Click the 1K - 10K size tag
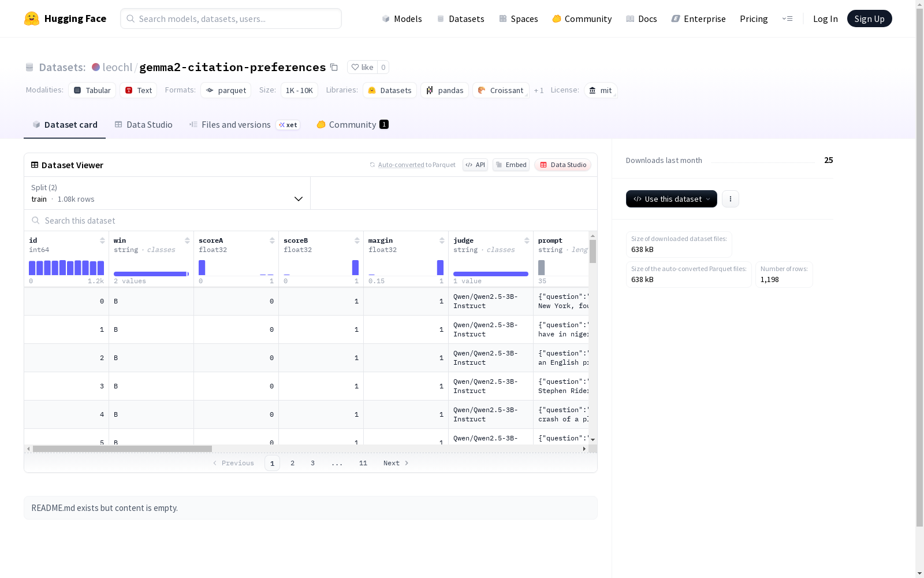 [299, 90]
